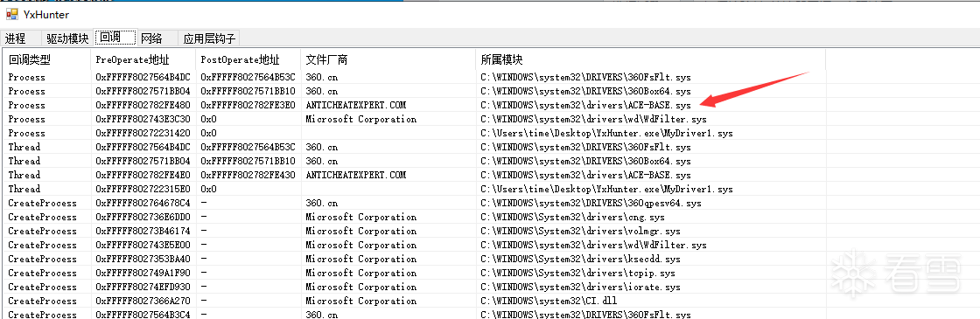The image size is (980, 319).
Task: Click PostOperate address 0xFFFFF802782FE3E0
Action: (x=248, y=105)
